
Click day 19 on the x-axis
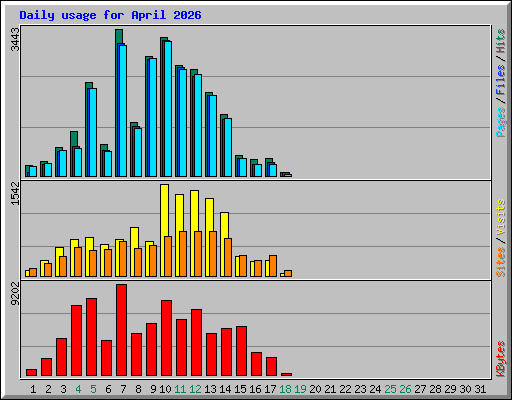coord(300,389)
